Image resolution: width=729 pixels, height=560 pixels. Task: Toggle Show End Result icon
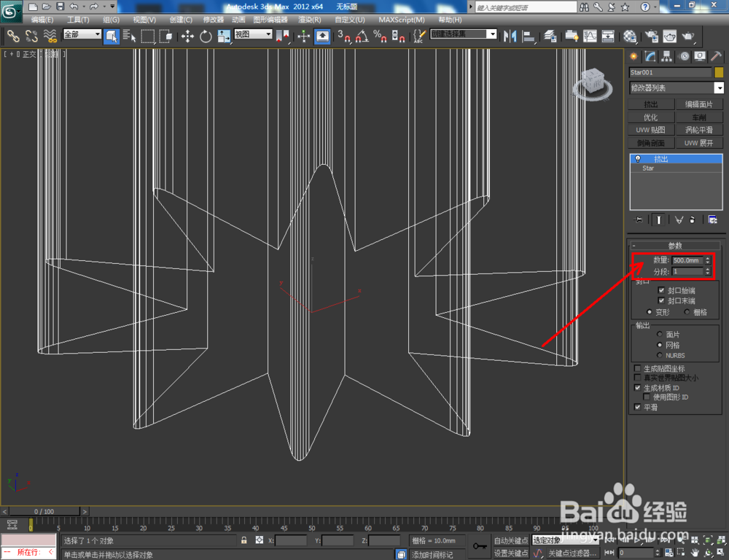[658, 219]
